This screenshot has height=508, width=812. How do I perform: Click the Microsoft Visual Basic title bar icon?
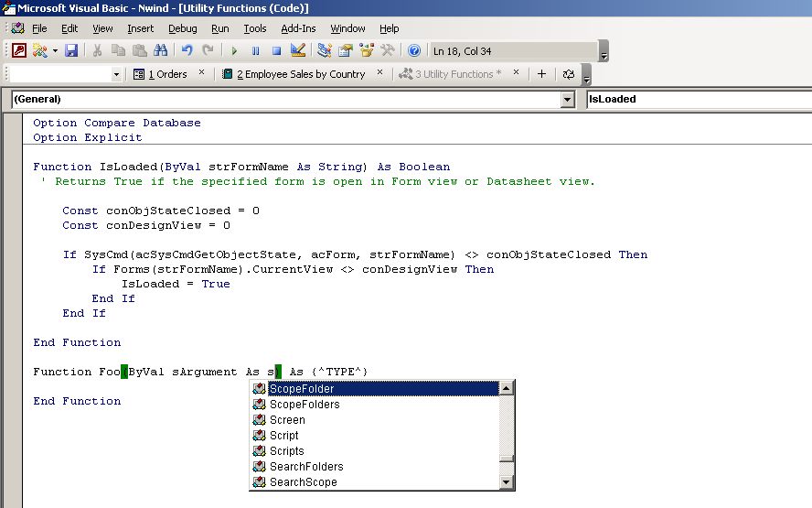pyautogui.click(x=9, y=7)
